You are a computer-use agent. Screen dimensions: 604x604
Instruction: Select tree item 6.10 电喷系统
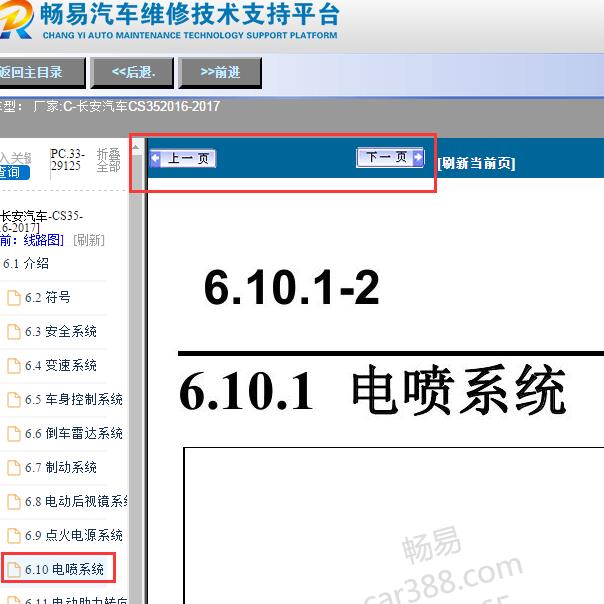(64, 569)
